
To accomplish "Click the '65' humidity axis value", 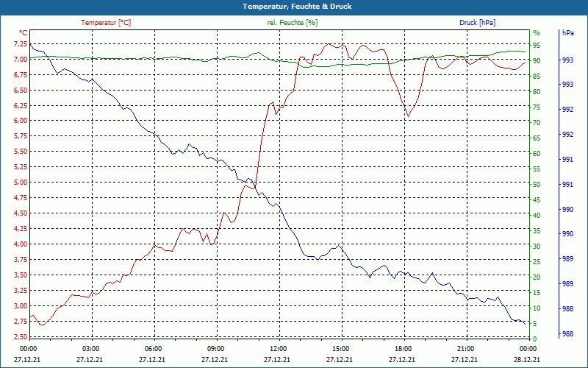I will (x=537, y=138).
